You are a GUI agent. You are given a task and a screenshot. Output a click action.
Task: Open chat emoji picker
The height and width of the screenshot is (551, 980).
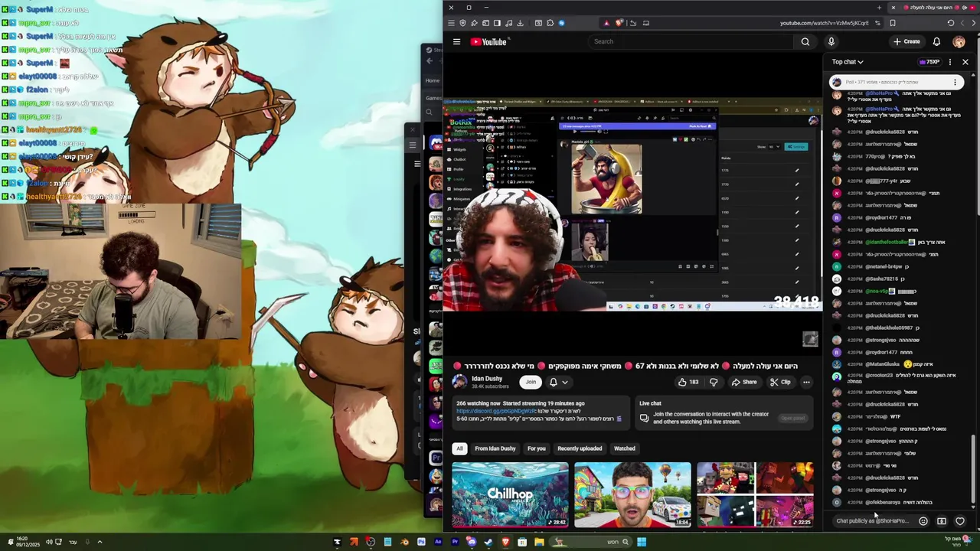pyautogui.click(x=923, y=521)
